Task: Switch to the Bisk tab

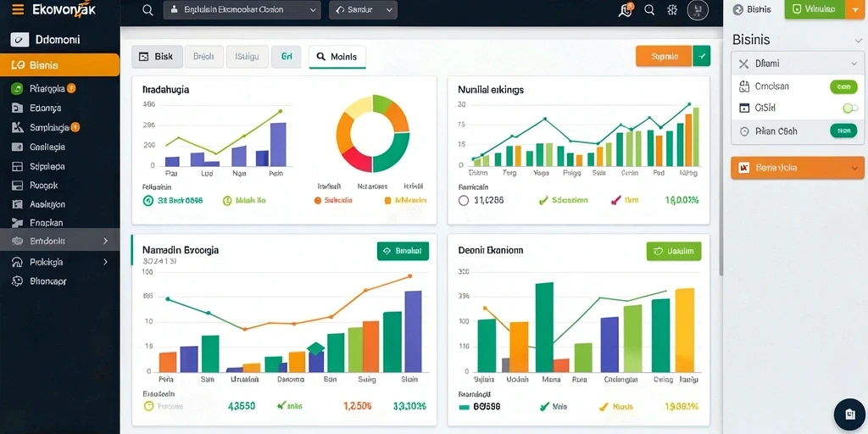Action: 157,57
